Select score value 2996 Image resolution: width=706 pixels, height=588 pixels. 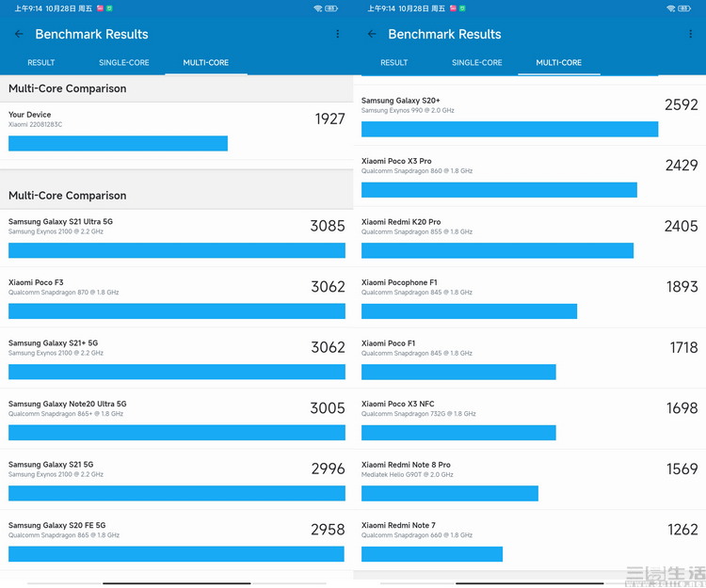[x=329, y=469]
